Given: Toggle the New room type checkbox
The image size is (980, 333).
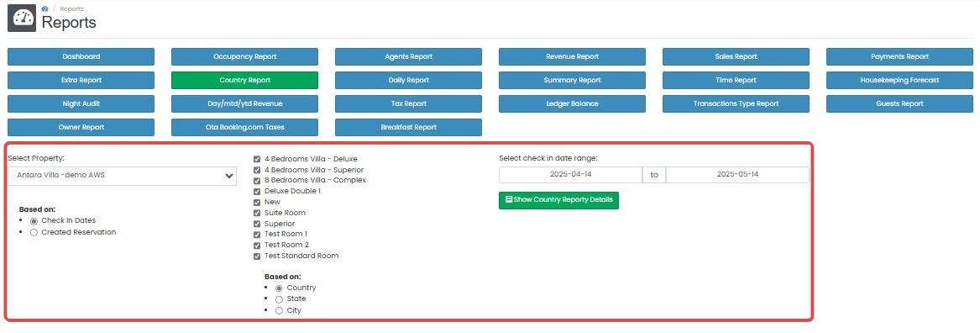Looking at the screenshot, I should 257,202.
